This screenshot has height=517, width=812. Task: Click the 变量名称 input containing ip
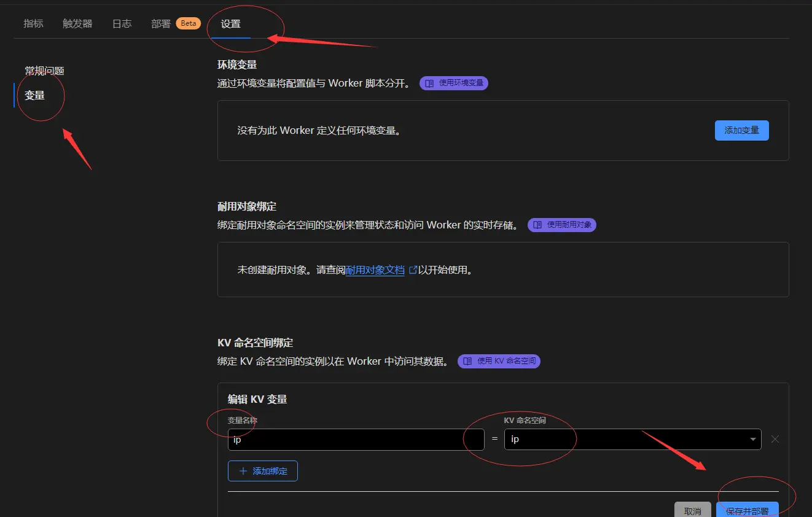(356, 439)
